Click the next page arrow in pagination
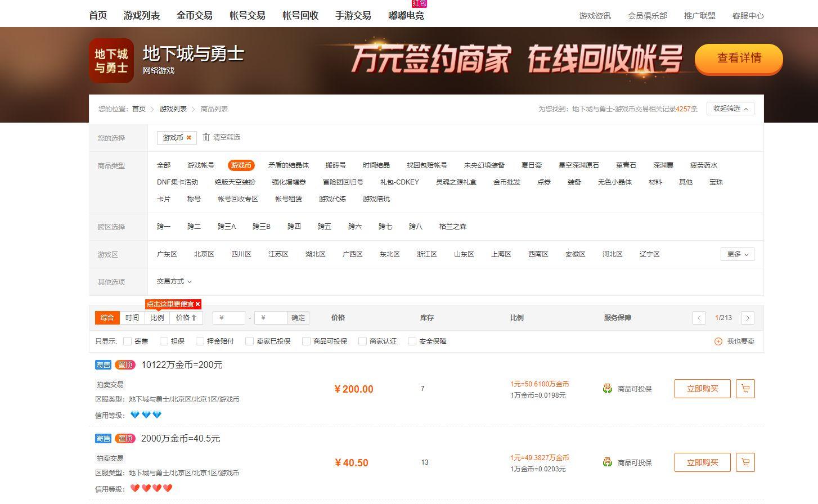 coord(747,318)
